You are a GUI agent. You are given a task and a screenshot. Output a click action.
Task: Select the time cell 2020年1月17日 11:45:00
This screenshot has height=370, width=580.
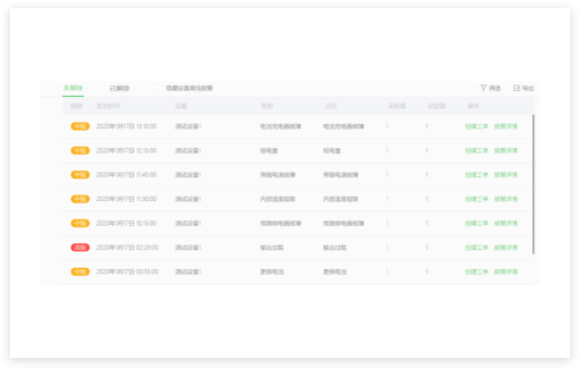(127, 175)
